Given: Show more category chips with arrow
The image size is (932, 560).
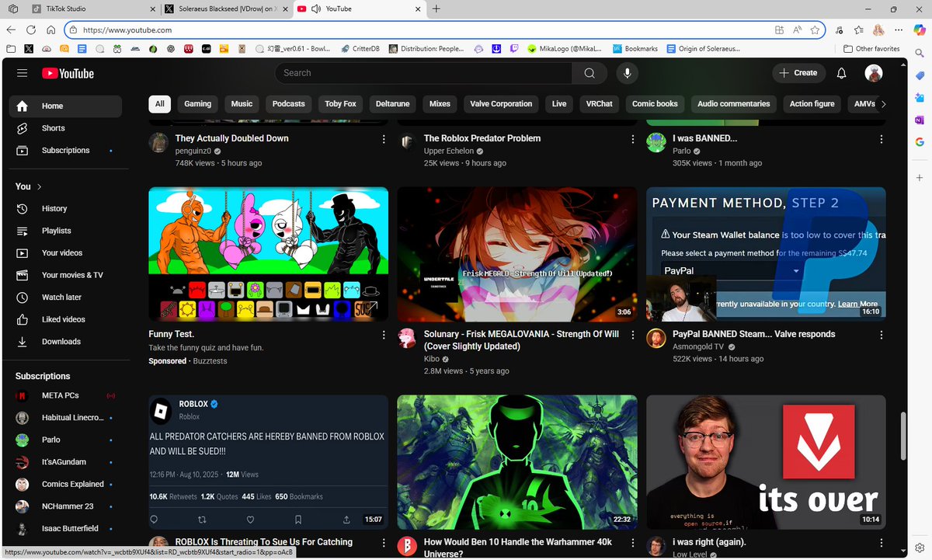Looking at the screenshot, I should point(882,104).
